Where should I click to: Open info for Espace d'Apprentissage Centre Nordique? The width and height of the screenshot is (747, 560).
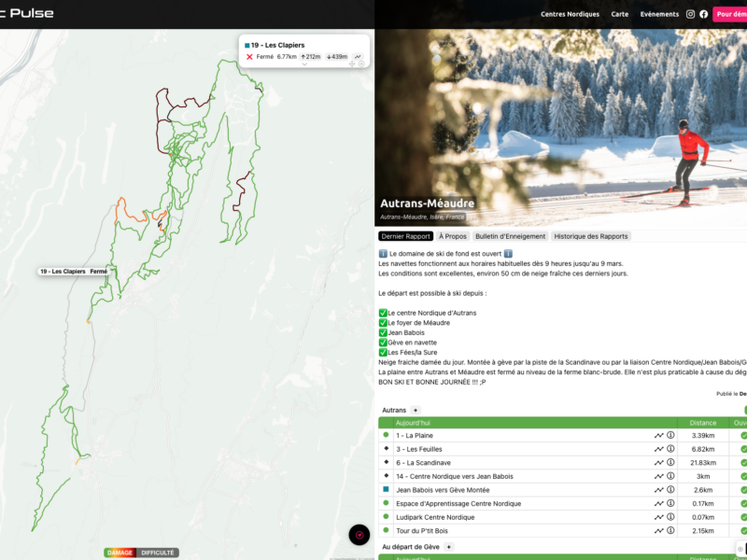point(670,503)
